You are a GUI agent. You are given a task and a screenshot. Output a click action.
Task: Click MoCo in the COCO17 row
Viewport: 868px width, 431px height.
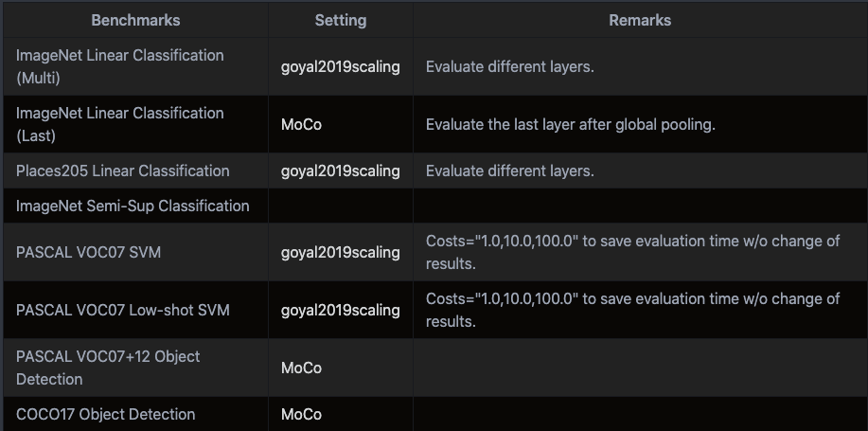pyautogui.click(x=302, y=414)
